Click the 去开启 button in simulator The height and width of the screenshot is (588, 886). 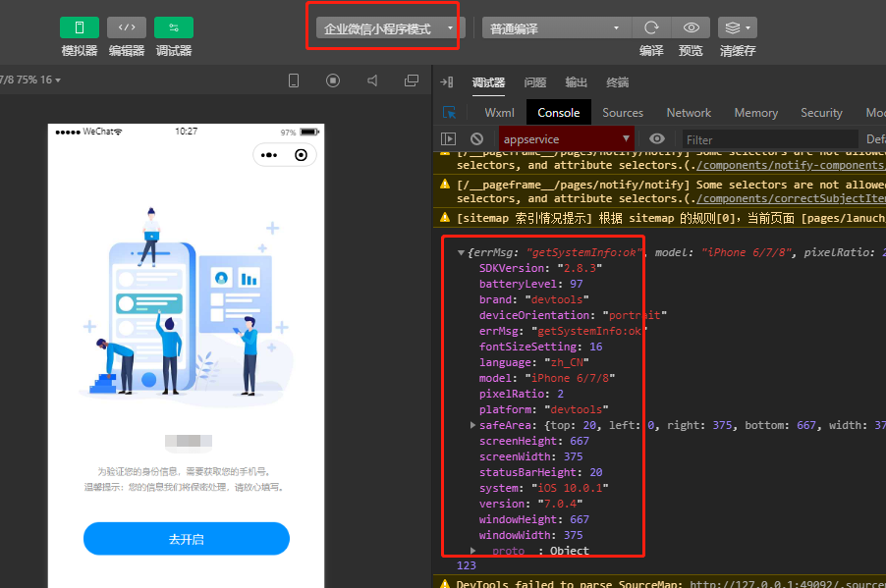click(x=187, y=539)
